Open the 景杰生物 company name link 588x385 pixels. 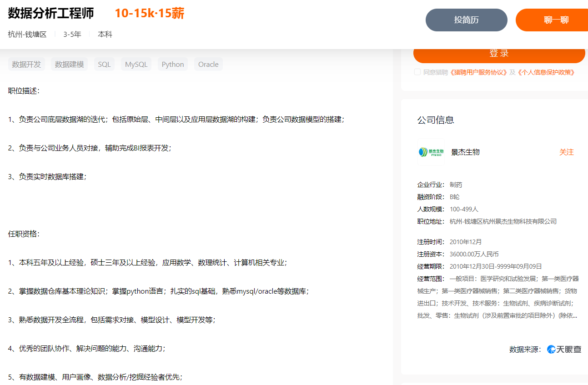(465, 152)
